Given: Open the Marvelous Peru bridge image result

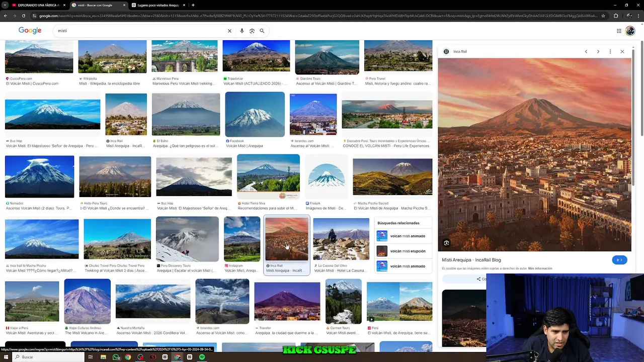Looking at the screenshot, I should (185, 56).
